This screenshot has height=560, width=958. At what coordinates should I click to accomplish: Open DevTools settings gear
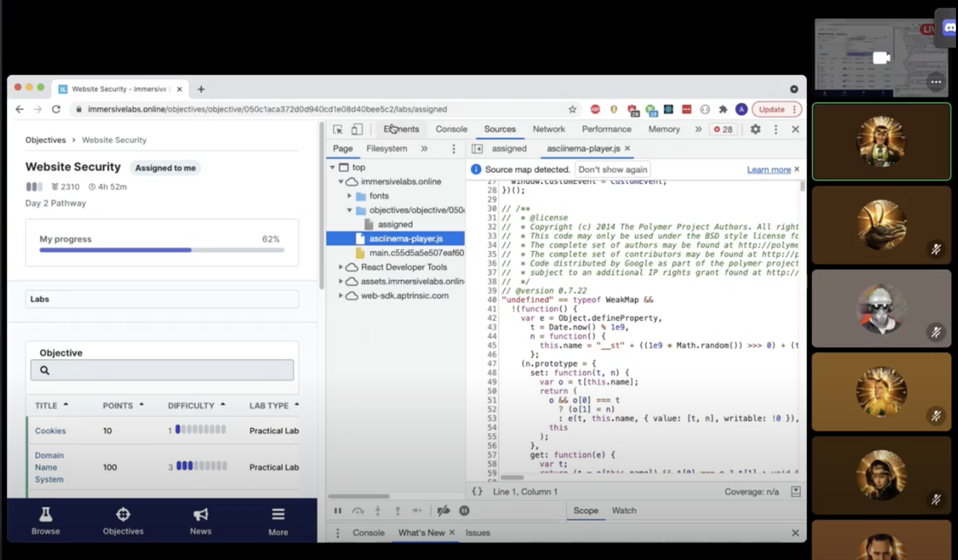(x=755, y=129)
